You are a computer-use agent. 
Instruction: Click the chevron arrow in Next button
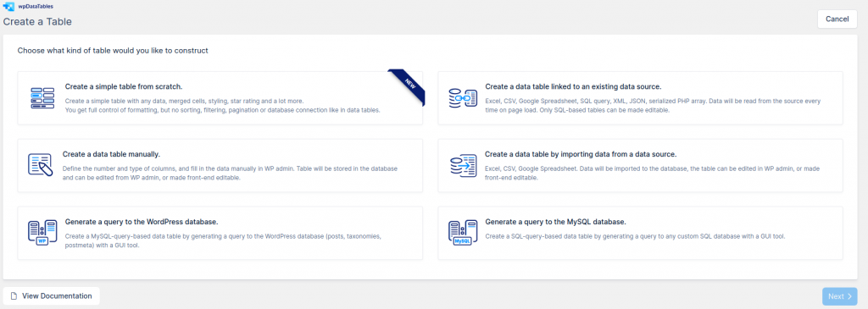[x=849, y=296]
